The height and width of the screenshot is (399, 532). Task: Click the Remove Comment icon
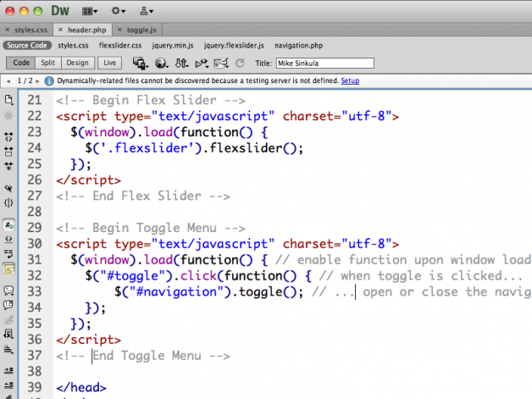[8, 305]
